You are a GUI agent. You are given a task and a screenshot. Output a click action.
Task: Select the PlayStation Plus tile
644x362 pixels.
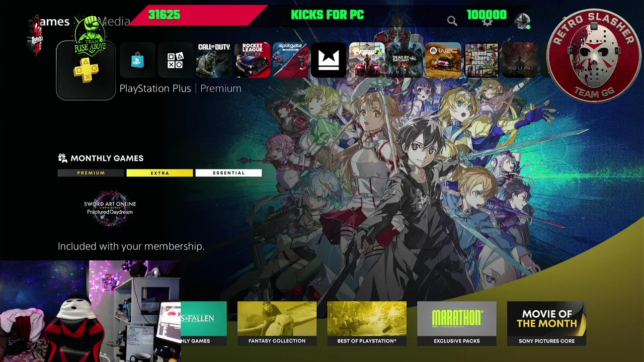(86, 70)
